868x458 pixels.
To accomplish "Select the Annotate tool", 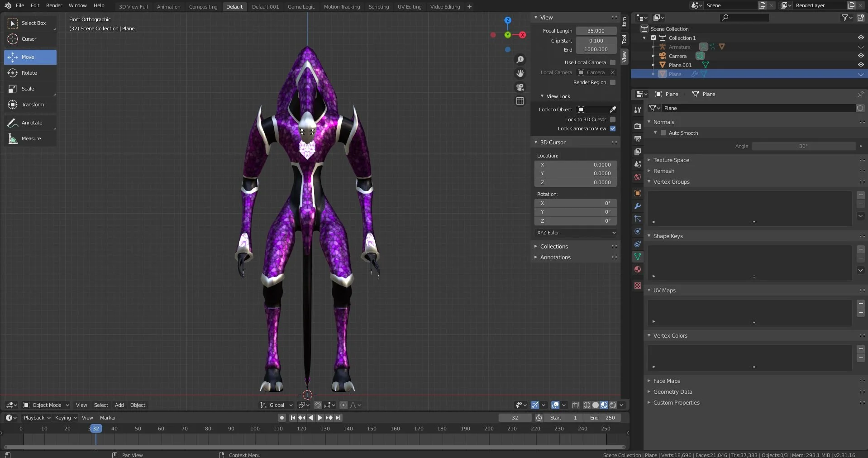I will click(30, 123).
